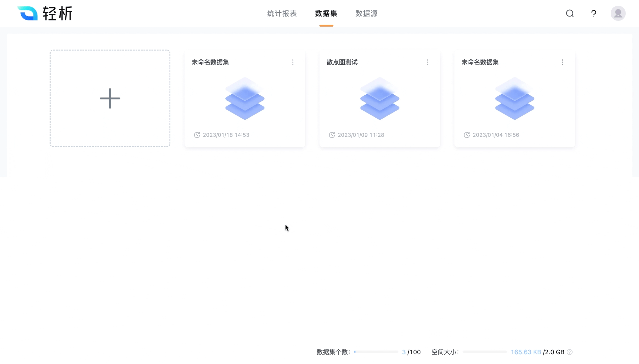
Task: Open dataset layers icon dated 2023/01/04
Action: pyautogui.click(x=515, y=98)
